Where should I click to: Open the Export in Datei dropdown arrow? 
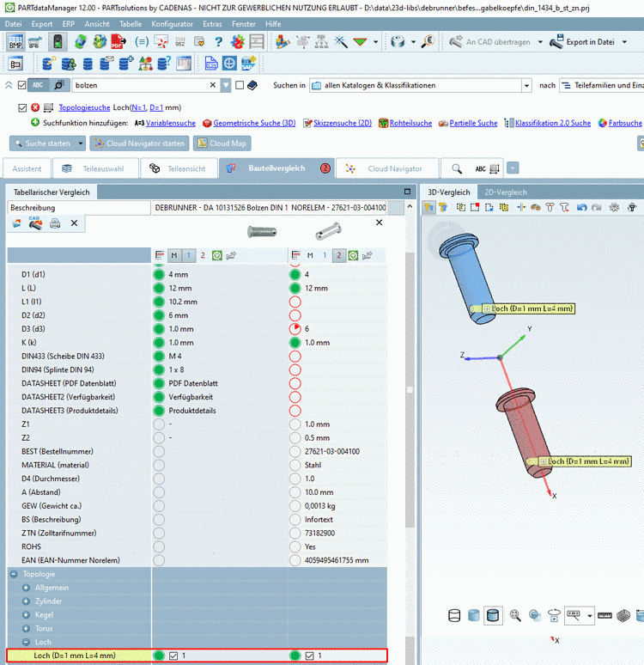click(624, 42)
